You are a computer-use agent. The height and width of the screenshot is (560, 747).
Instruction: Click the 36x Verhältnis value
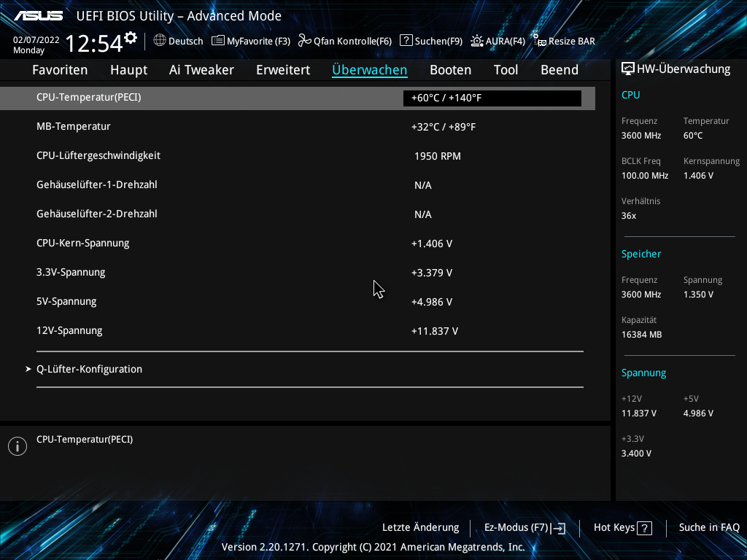(628, 216)
